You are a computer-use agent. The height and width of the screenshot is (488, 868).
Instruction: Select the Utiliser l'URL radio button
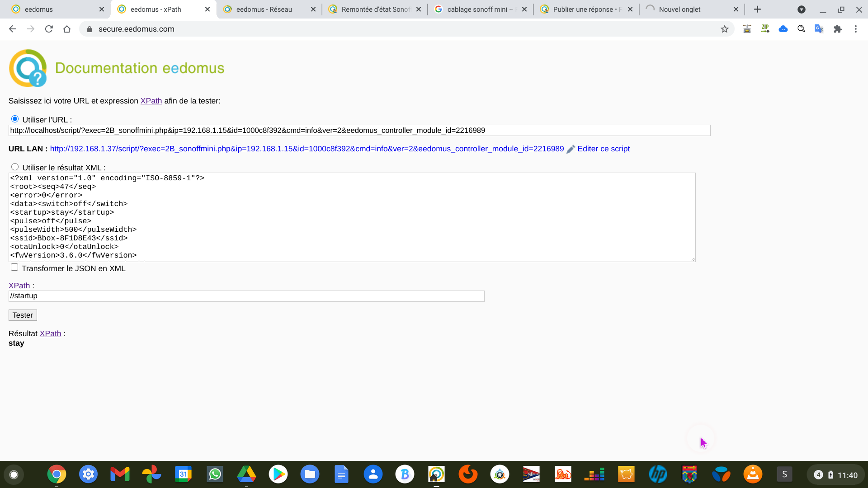click(15, 119)
